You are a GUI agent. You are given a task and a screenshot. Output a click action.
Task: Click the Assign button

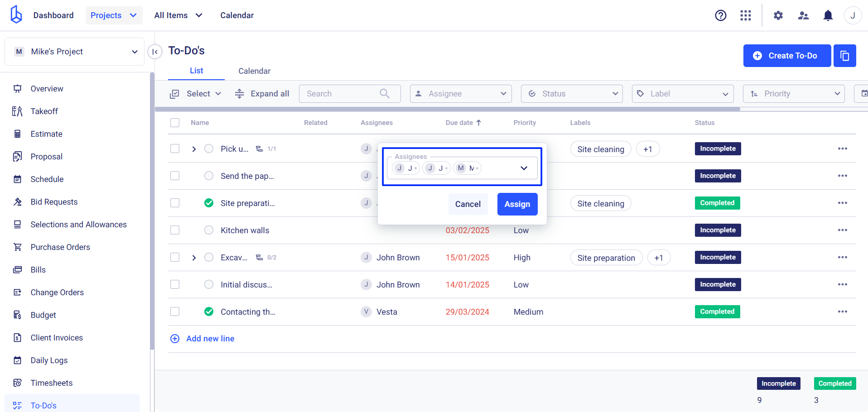[517, 204]
